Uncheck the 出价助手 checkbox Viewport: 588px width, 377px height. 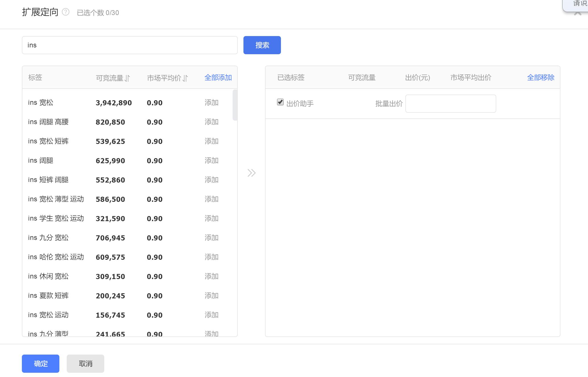point(280,102)
